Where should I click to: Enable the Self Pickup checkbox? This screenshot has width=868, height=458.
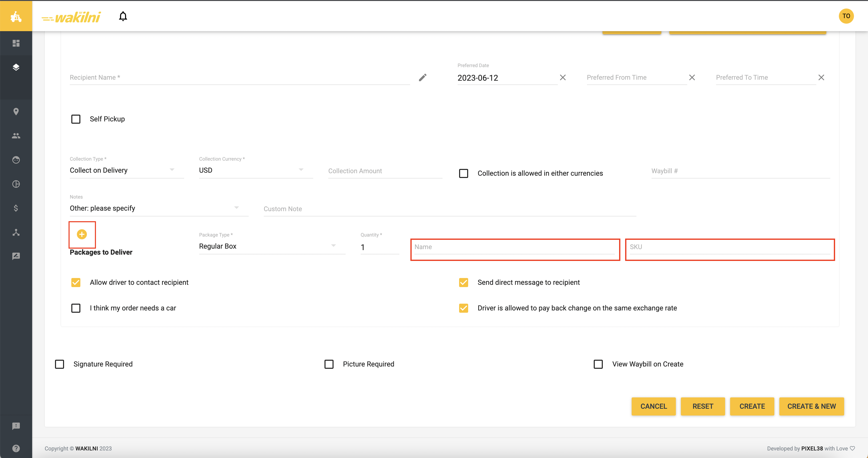point(76,119)
